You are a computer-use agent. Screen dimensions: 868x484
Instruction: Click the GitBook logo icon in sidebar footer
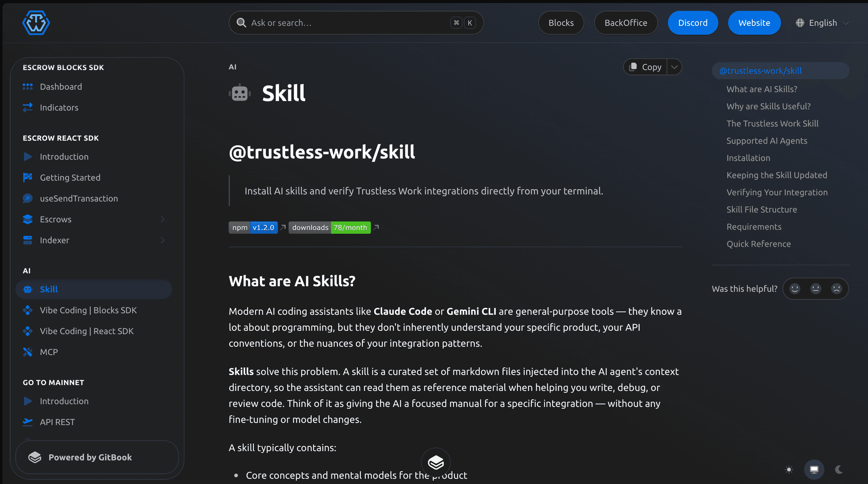click(x=35, y=457)
